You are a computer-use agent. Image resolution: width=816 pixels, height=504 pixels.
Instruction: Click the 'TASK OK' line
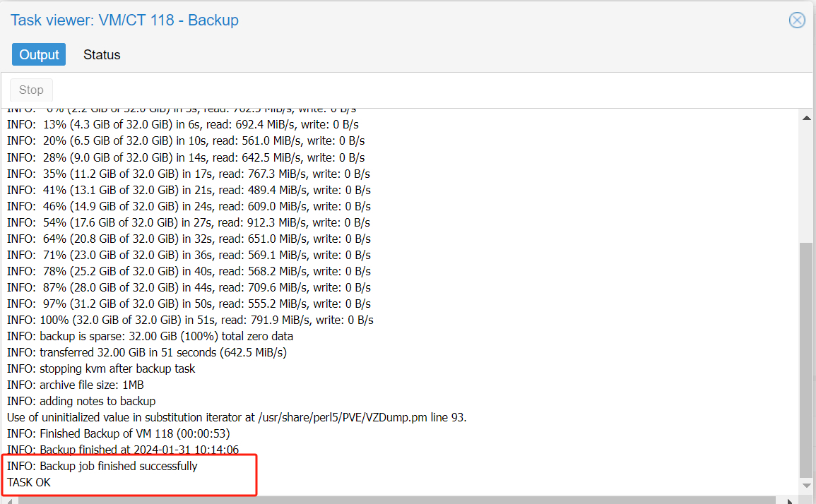coord(29,483)
